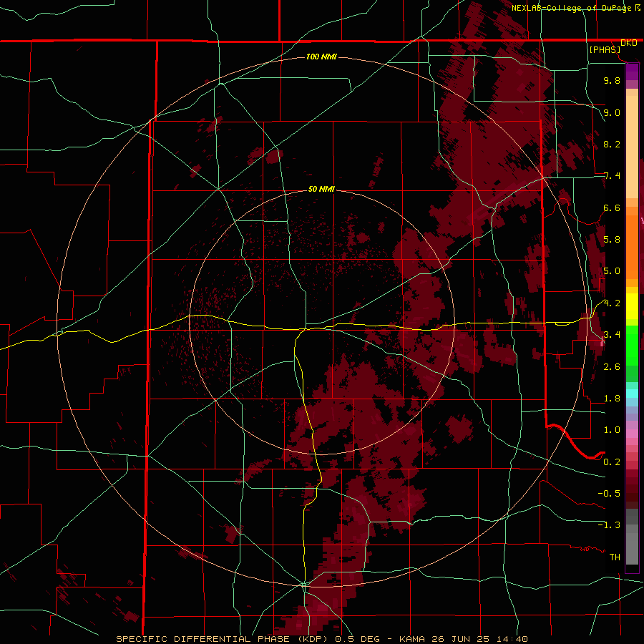
Task: Click the 1.8 value on the KDP scale
Action: (x=612, y=399)
